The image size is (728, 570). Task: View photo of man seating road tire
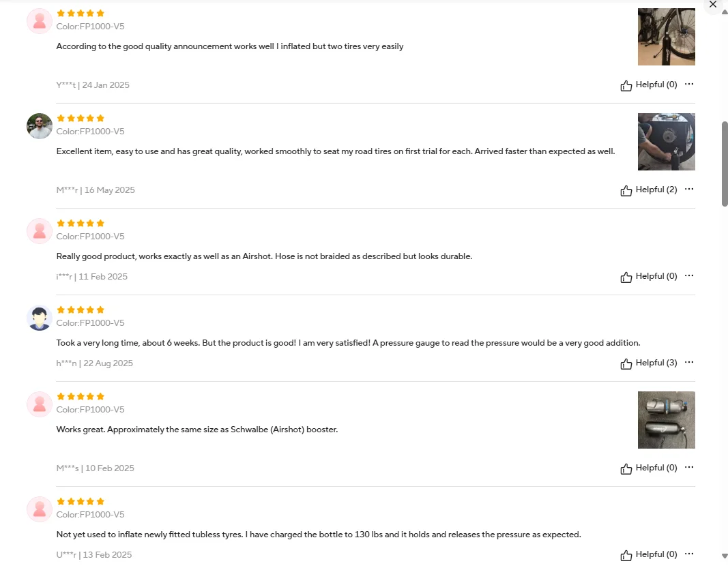[x=666, y=141]
